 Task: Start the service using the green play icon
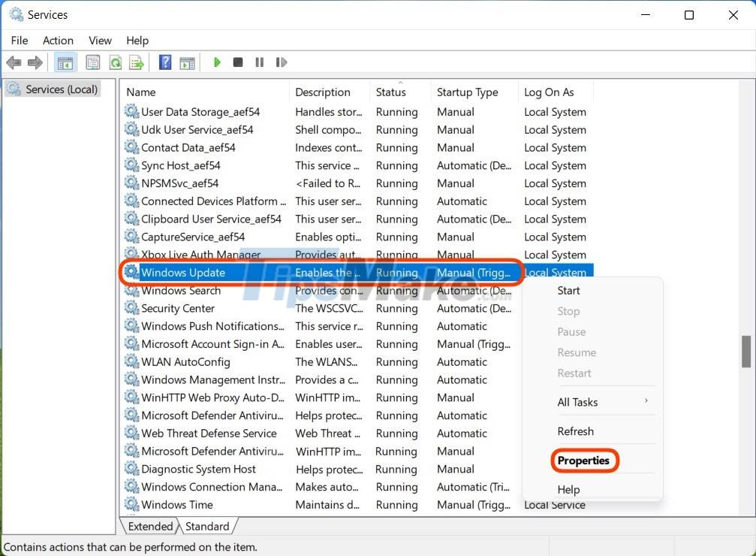coord(217,62)
